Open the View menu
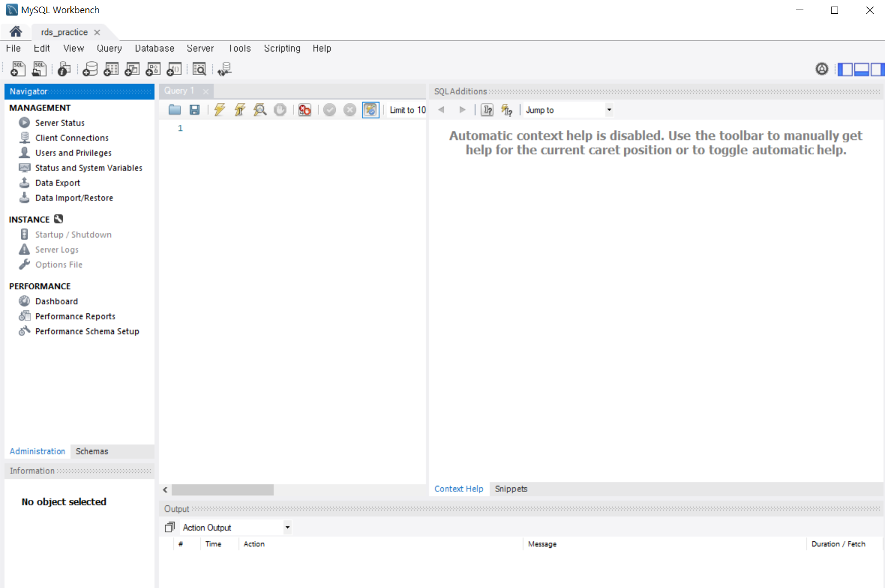 [x=74, y=49]
